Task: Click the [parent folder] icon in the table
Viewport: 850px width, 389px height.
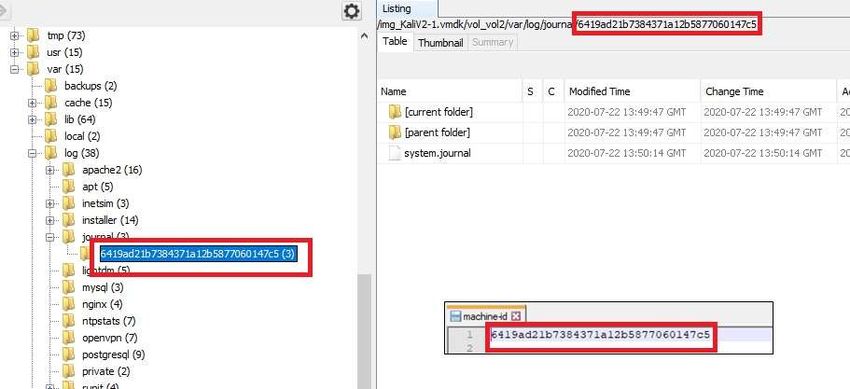Action: pyautogui.click(x=395, y=133)
